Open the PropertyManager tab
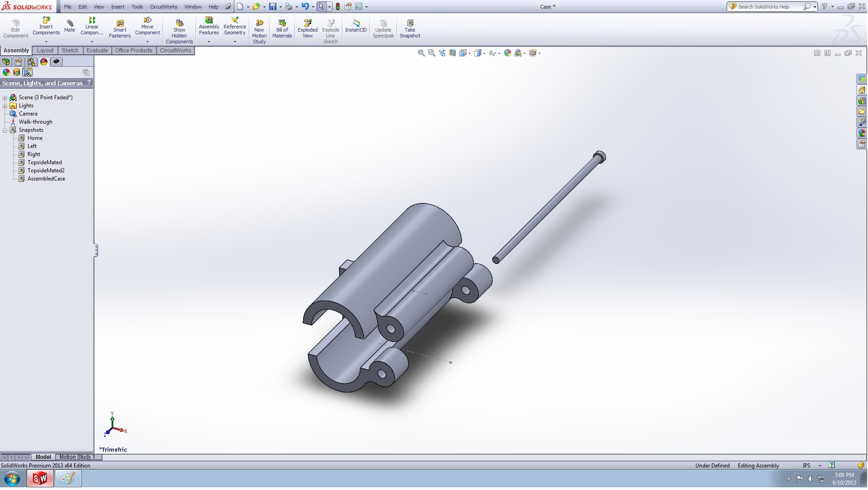This screenshot has width=868, height=490. click(19, 62)
